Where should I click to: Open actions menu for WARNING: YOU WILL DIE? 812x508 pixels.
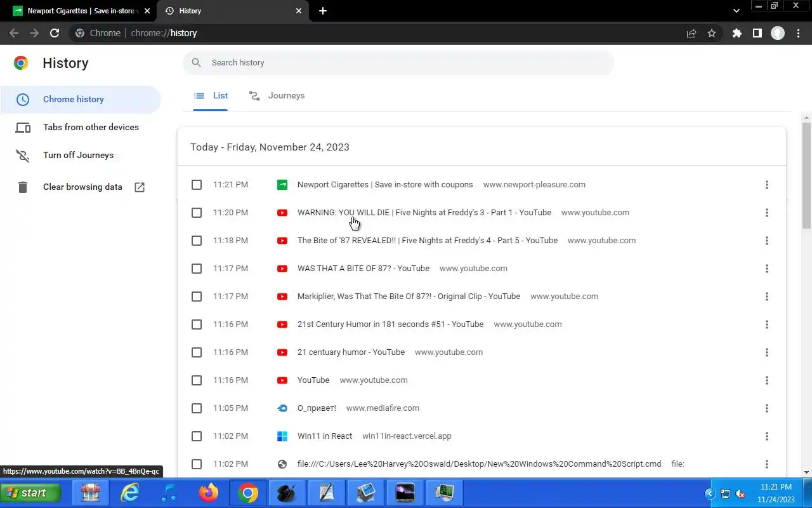(766, 213)
